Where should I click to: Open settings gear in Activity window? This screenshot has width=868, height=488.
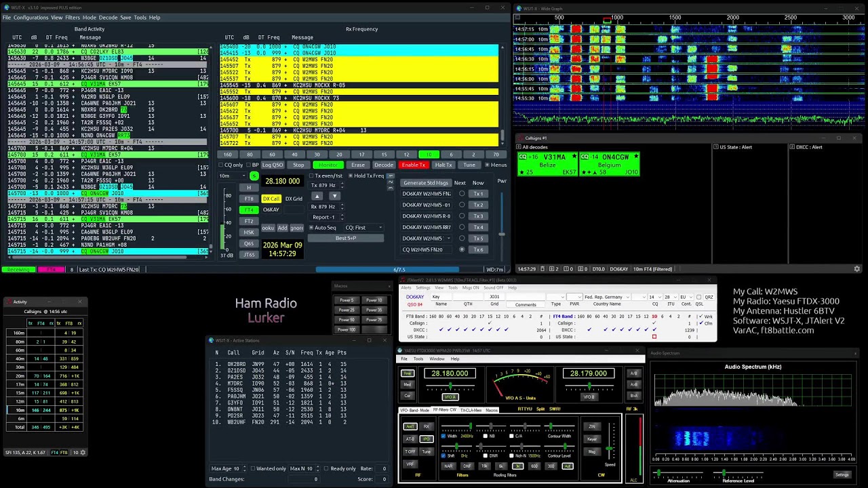[83, 452]
